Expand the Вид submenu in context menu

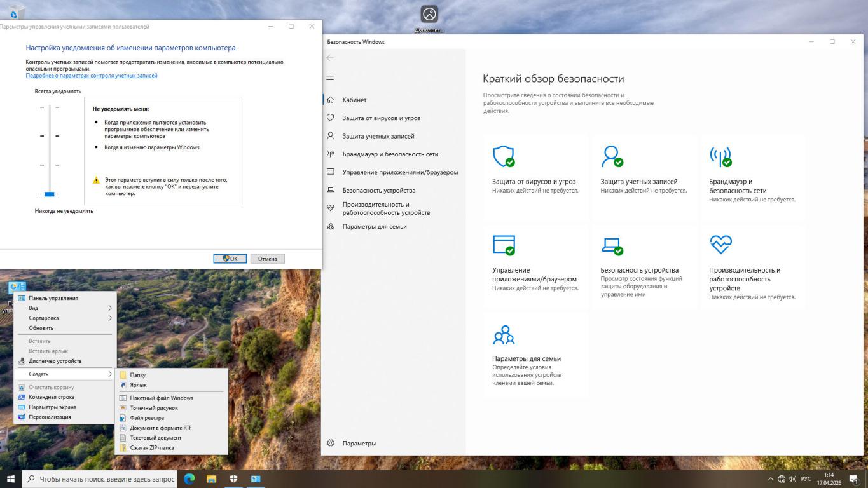click(65, 308)
